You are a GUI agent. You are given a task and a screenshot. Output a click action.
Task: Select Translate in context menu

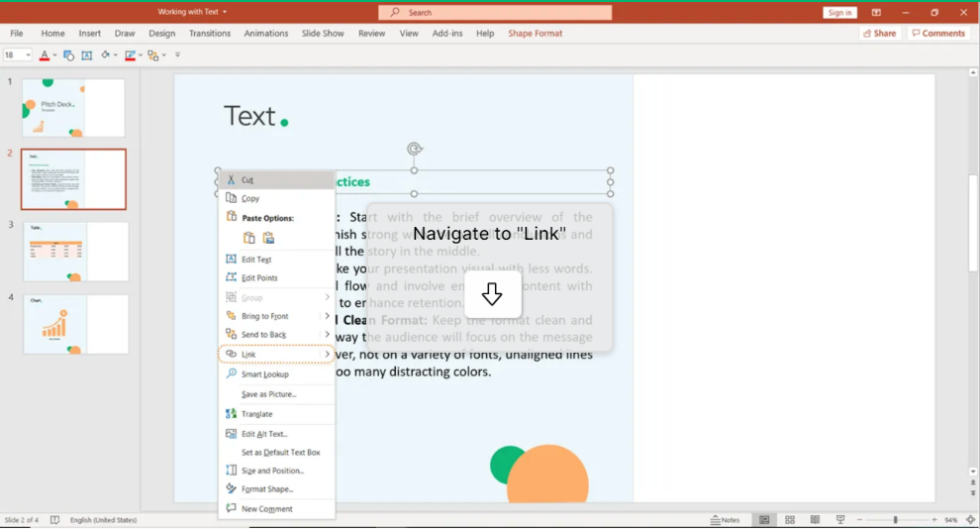[x=276, y=414]
